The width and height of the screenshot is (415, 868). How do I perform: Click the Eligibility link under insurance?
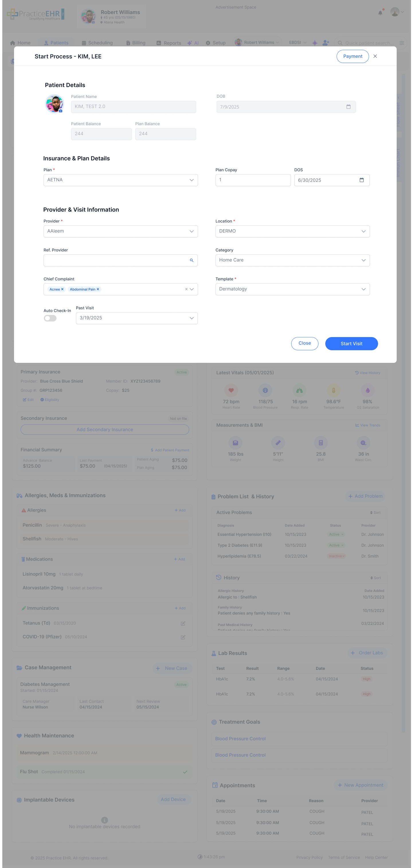pyautogui.click(x=50, y=399)
